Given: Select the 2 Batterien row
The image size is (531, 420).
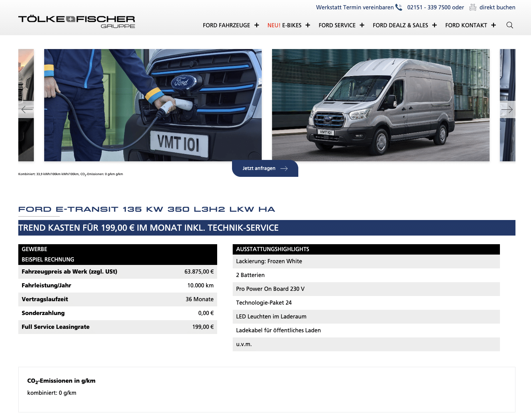Looking at the screenshot, I should [x=366, y=275].
